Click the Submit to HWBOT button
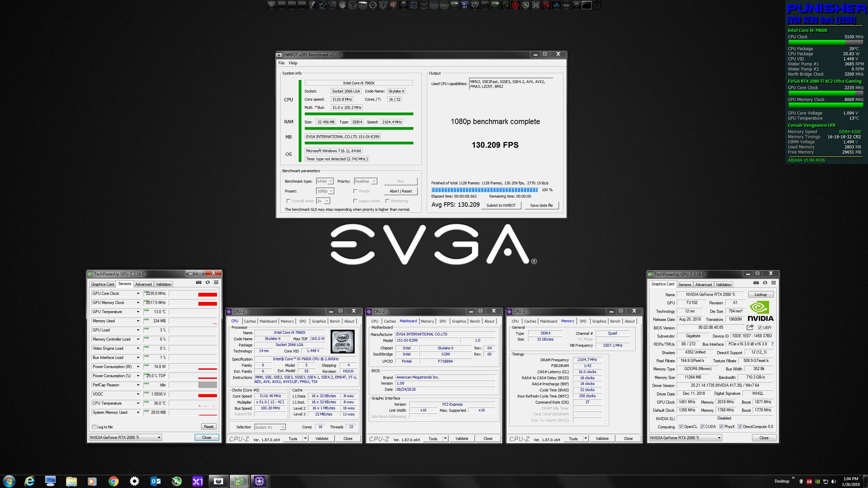Screen dimensions: 868x488 [x=501, y=205]
